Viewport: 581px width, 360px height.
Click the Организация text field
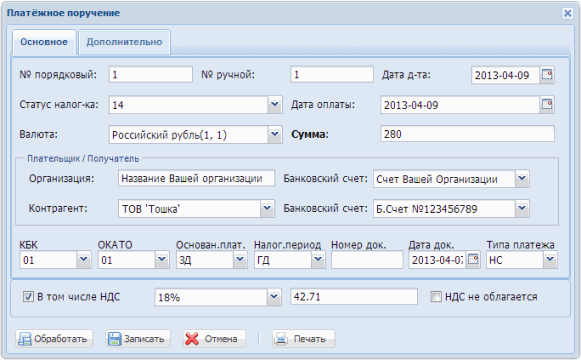click(196, 178)
